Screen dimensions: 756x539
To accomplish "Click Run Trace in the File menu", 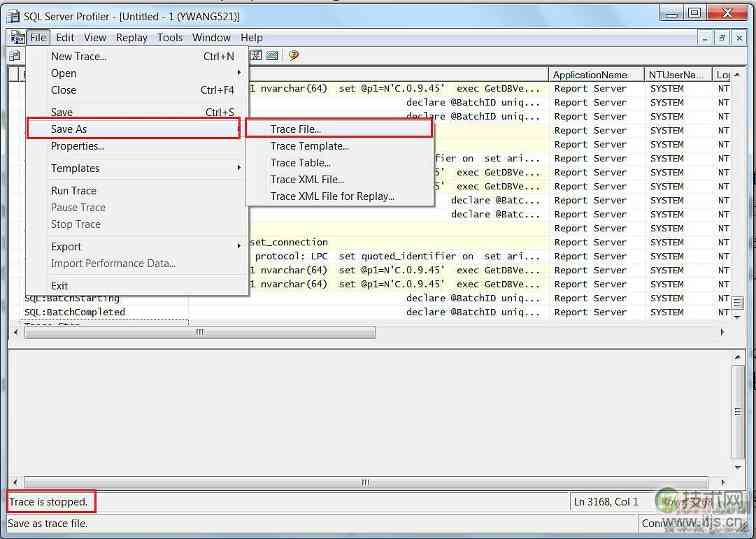I will click(x=74, y=190).
